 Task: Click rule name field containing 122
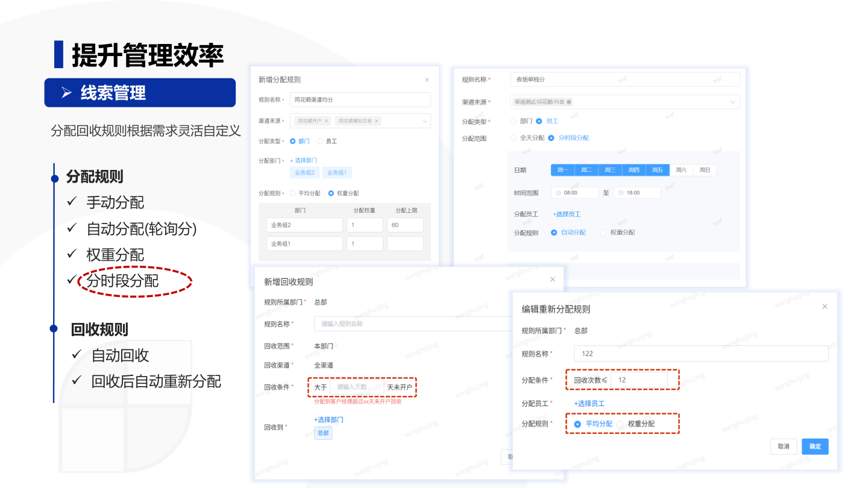point(701,354)
